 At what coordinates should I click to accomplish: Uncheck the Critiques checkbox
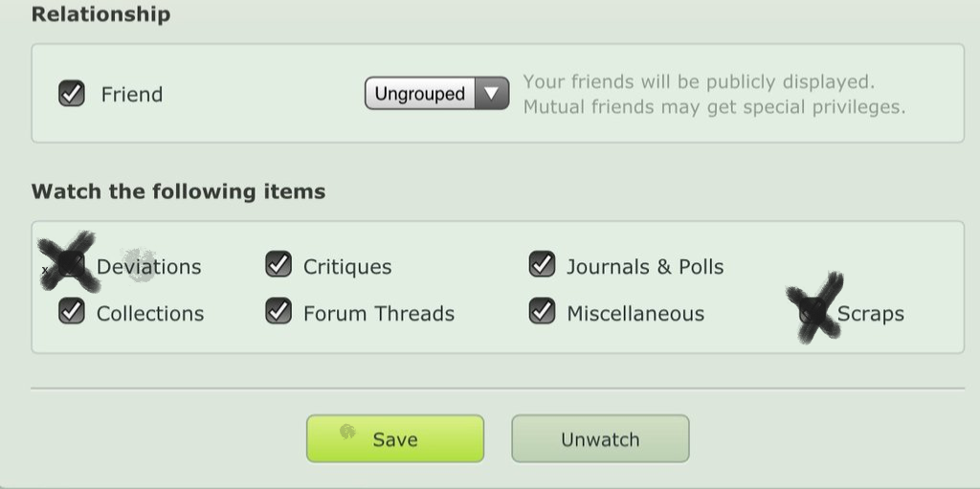click(278, 264)
